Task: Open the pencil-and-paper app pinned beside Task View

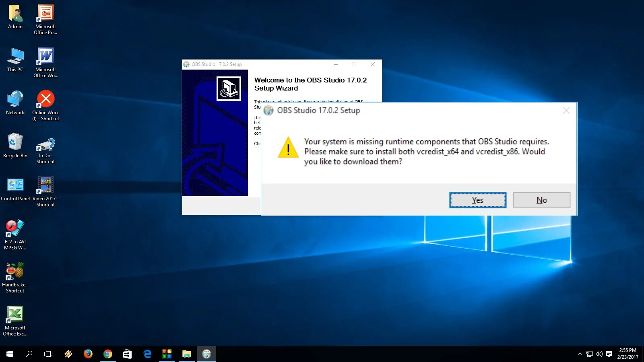Action: [x=68, y=354]
